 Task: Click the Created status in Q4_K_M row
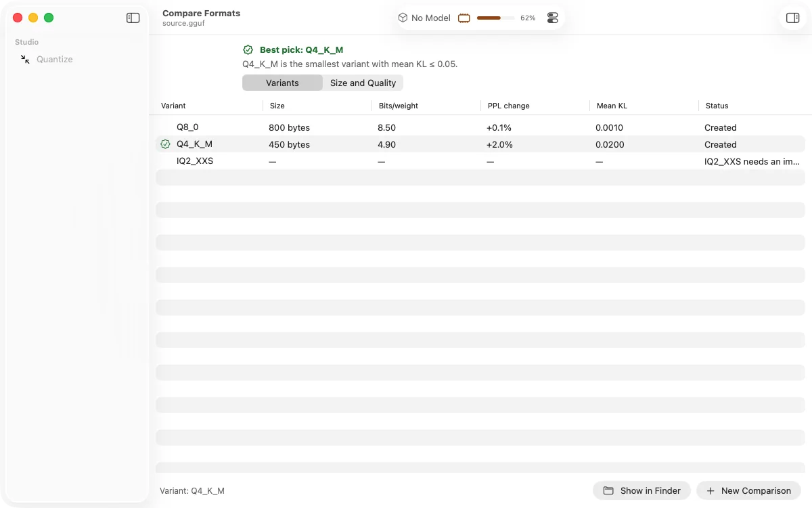721,144
